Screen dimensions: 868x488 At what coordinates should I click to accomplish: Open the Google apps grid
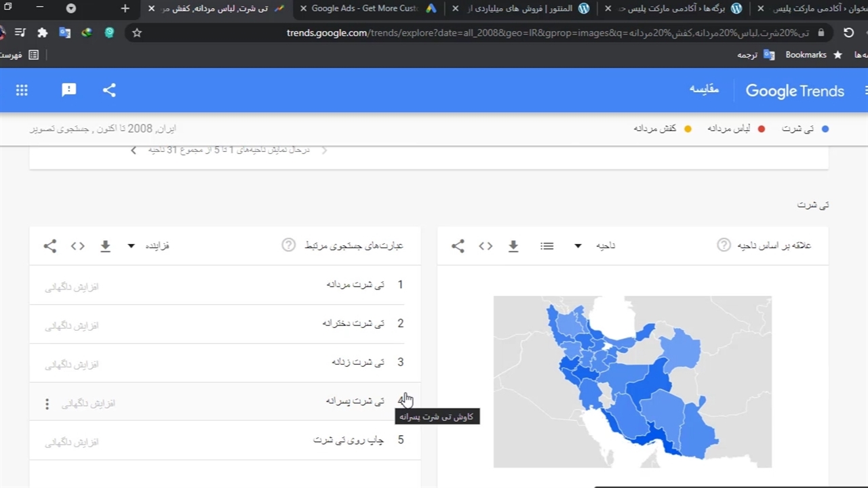tap(22, 90)
